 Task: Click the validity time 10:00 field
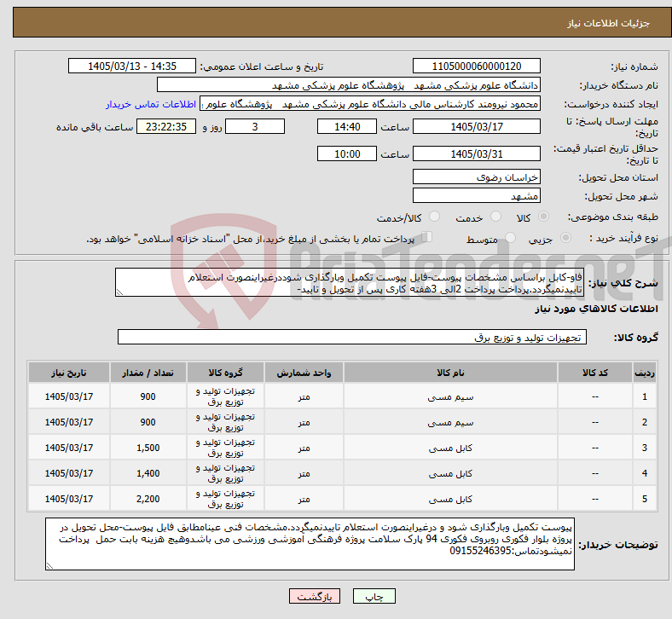pos(347,153)
